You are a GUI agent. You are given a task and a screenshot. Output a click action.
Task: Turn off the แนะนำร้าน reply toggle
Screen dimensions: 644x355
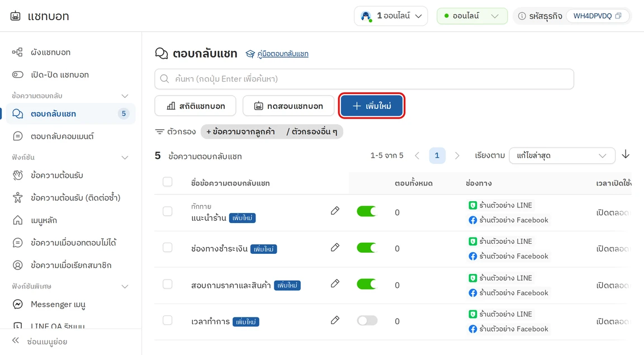tap(367, 212)
